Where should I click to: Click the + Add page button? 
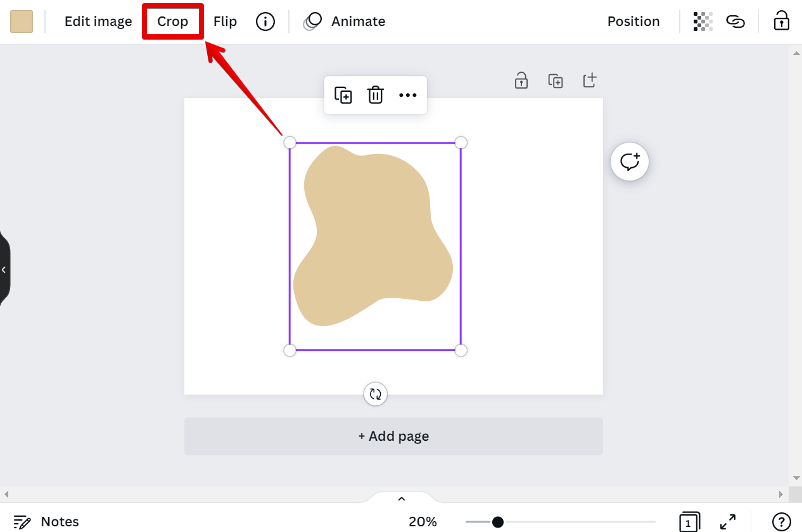(393, 436)
